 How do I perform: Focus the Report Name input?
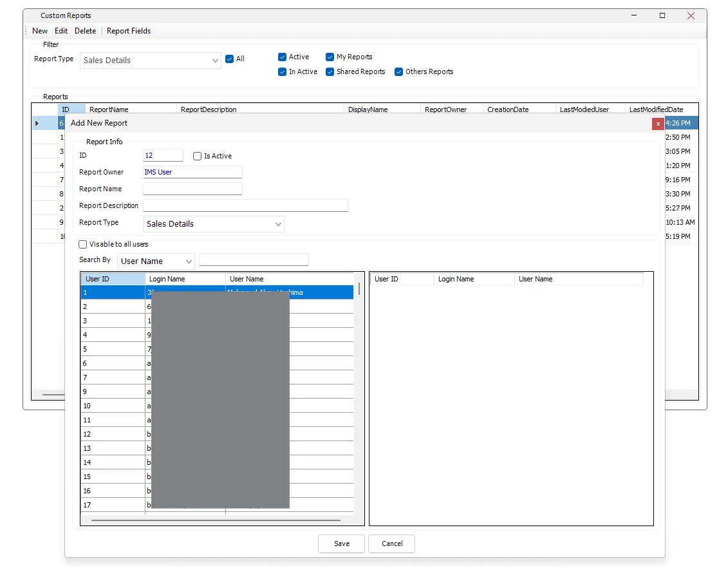pyautogui.click(x=192, y=189)
